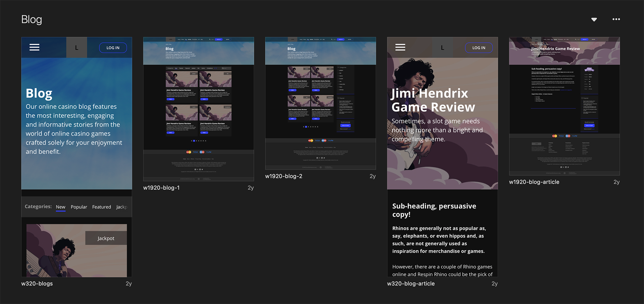Click the w1920-blog-2 artboard name
This screenshot has width=644, height=304.
(284, 176)
